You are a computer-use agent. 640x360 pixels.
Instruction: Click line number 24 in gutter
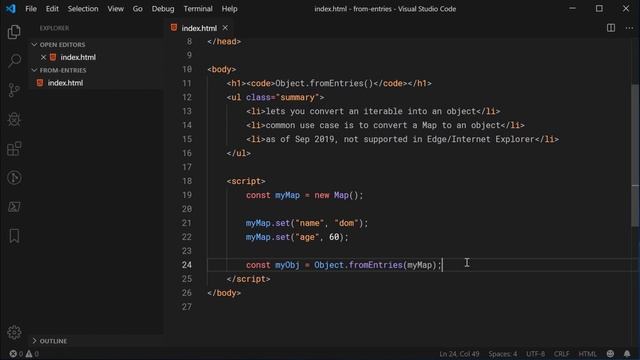click(x=187, y=265)
